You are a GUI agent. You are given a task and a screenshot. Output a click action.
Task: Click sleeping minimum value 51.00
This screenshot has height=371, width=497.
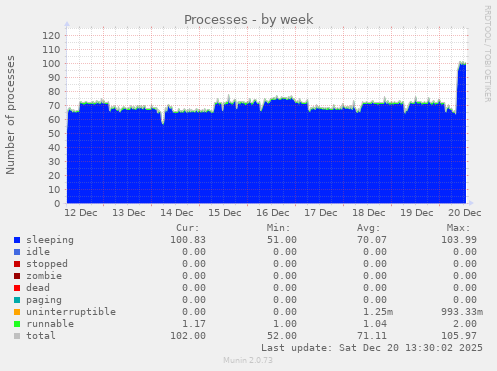(282, 240)
